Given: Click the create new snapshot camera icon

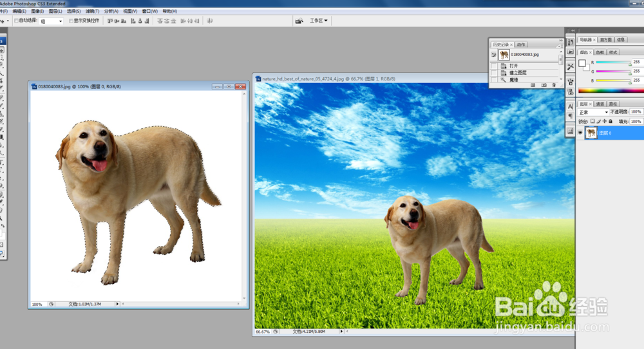Looking at the screenshot, I should pos(544,84).
